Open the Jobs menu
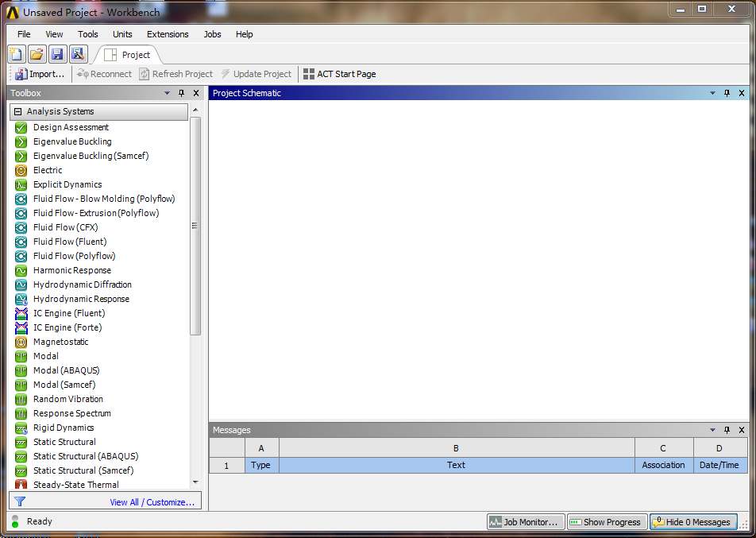This screenshot has height=538, width=756. click(212, 34)
